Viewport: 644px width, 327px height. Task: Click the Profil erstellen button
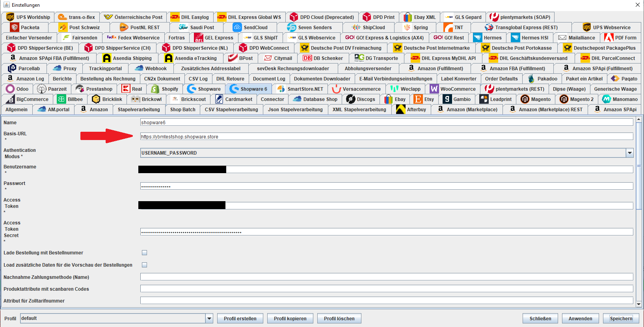[x=240, y=318]
